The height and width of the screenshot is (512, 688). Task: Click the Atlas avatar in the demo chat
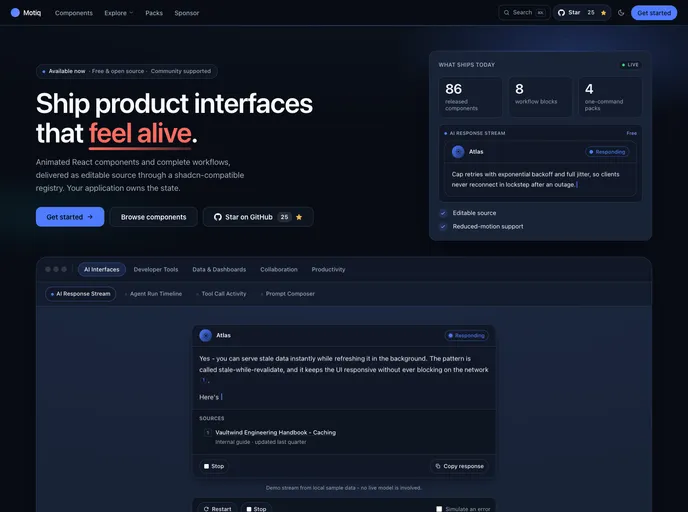click(205, 335)
